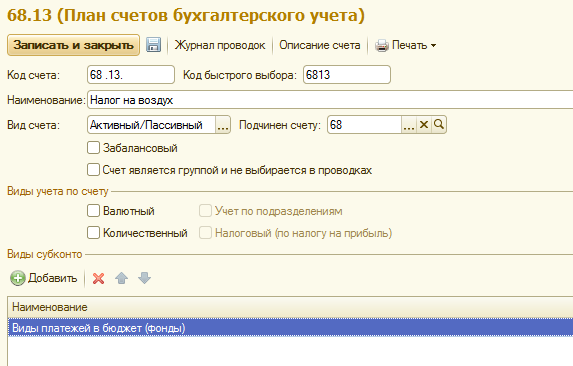Click into the Код счета field

[131, 75]
